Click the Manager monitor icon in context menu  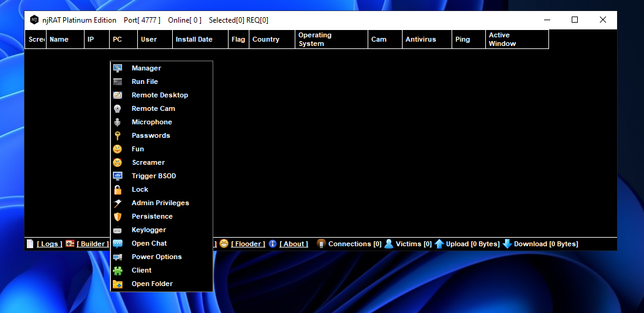click(x=118, y=68)
